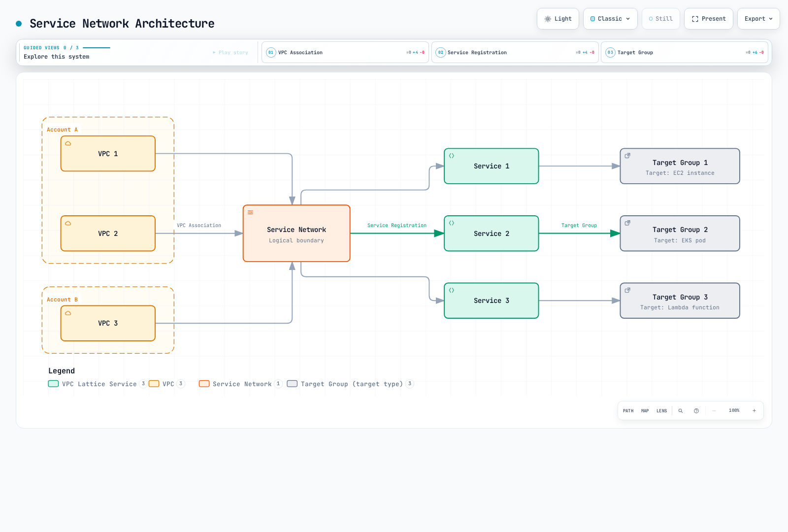The image size is (788, 532).
Task: Select the Service Network node
Action: 296,233
